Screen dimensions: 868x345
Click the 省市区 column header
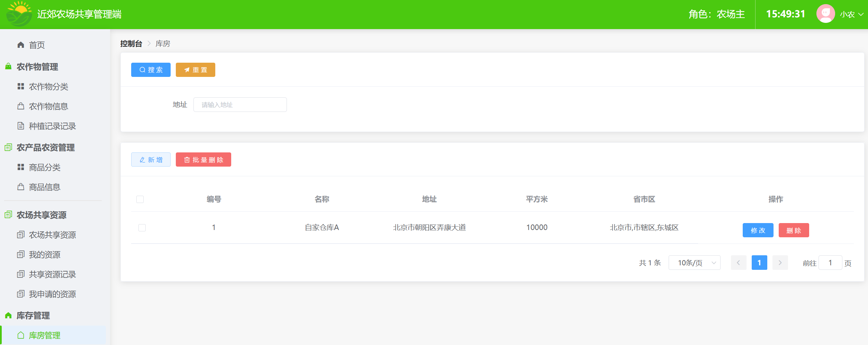[644, 199]
